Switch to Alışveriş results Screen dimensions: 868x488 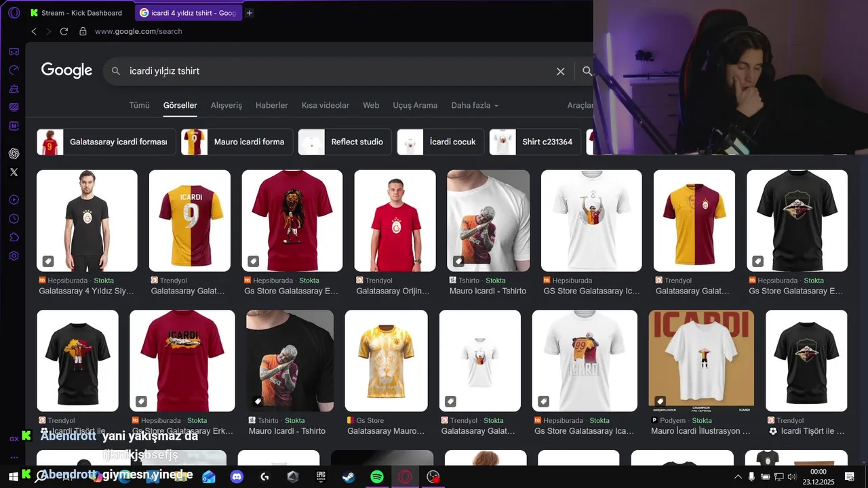click(226, 105)
